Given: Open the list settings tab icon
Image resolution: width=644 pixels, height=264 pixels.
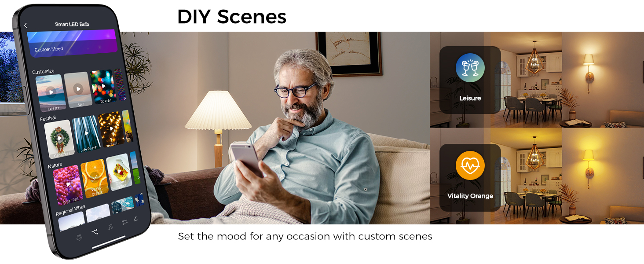Looking at the screenshot, I should (x=124, y=222).
